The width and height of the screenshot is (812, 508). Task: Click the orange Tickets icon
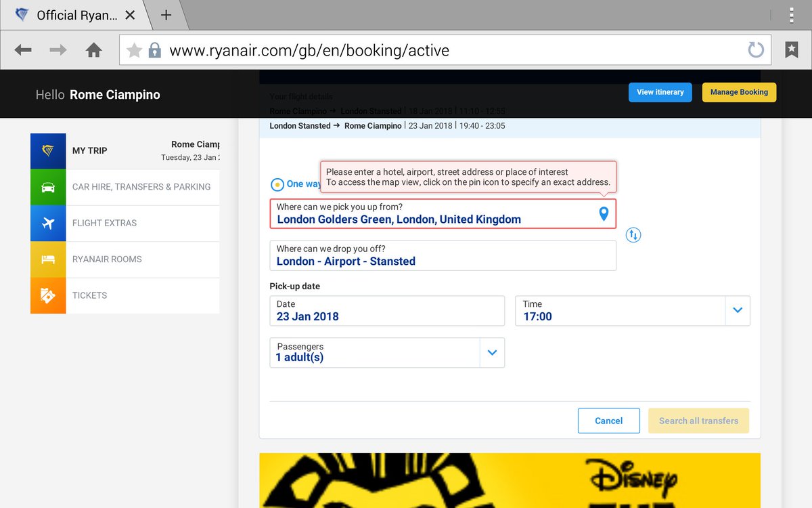pyautogui.click(x=48, y=295)
